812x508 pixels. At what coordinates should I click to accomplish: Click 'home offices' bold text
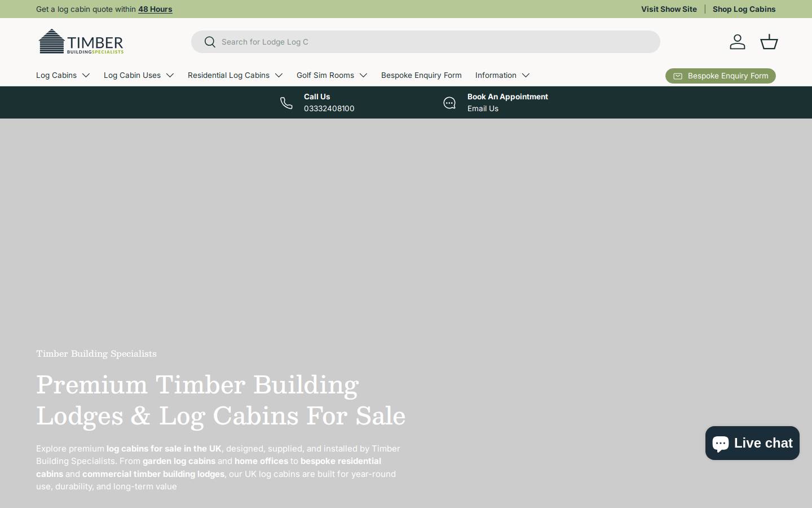click(x=261, y=461)
